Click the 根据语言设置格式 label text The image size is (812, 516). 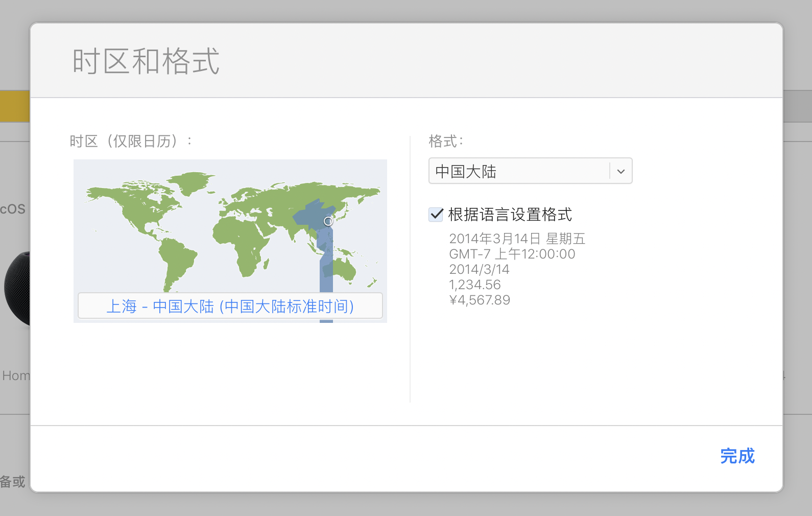510,215
